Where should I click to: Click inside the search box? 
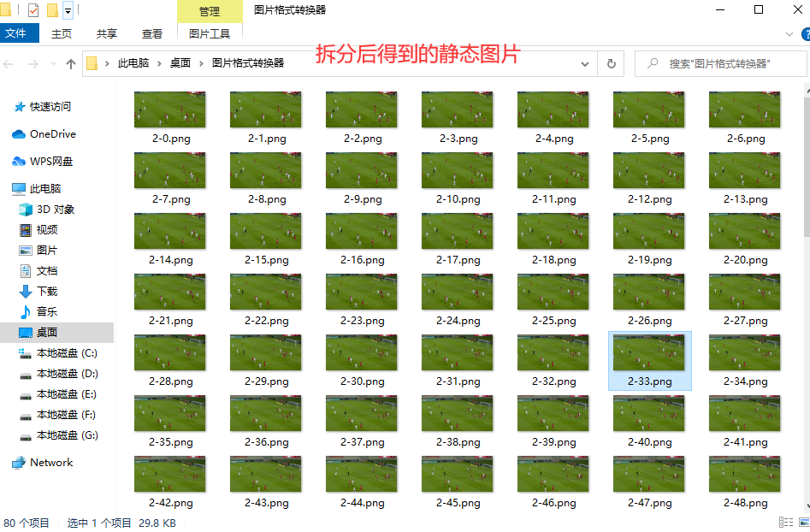718,63
